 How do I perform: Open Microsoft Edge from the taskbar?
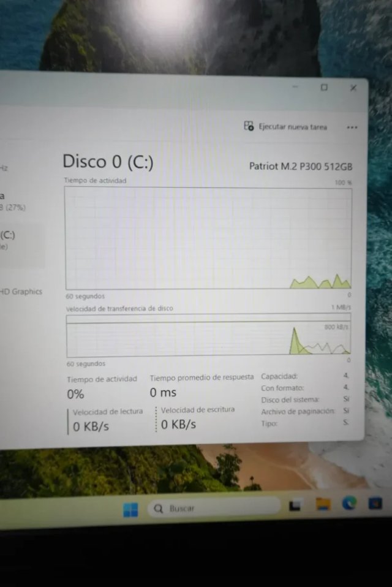349,503
